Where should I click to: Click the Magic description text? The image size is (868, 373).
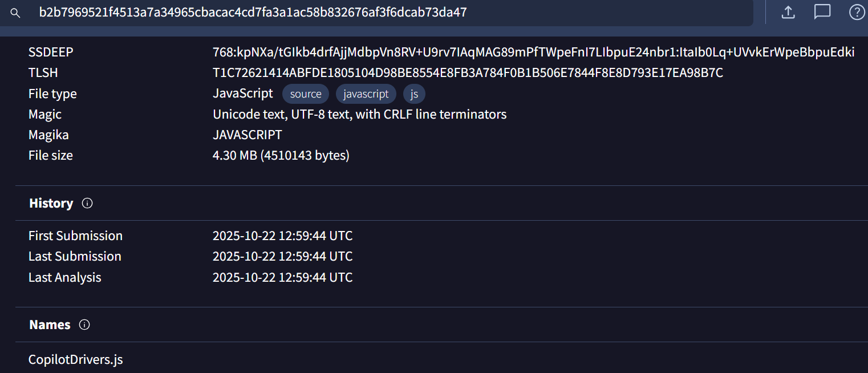359,114
